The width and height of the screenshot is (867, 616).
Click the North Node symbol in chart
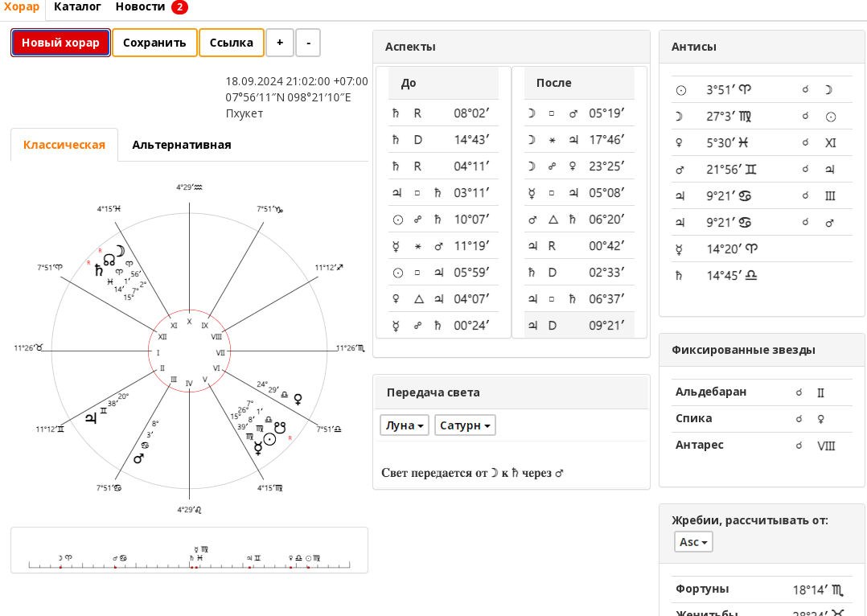pyautogui.click(x=109, y=259)
